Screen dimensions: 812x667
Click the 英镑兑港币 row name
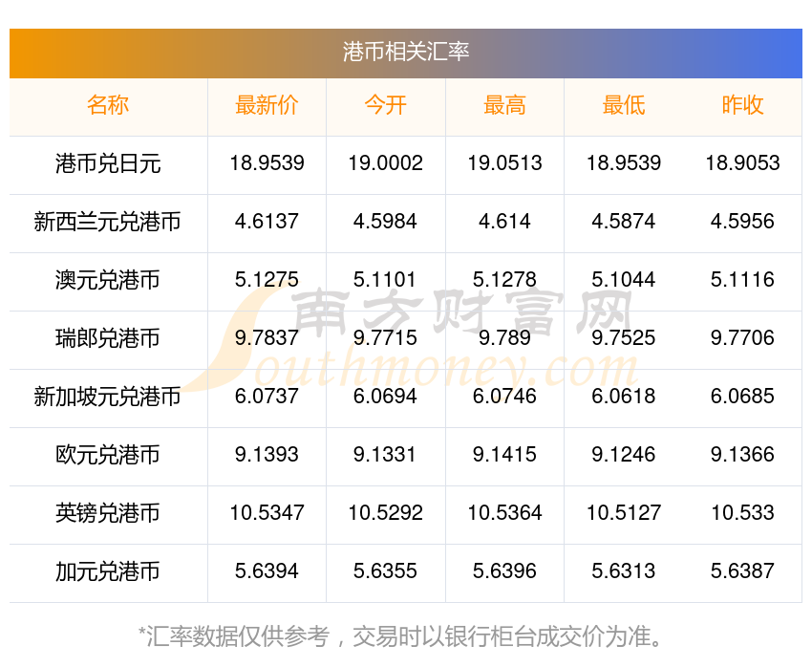coord(108,513)
